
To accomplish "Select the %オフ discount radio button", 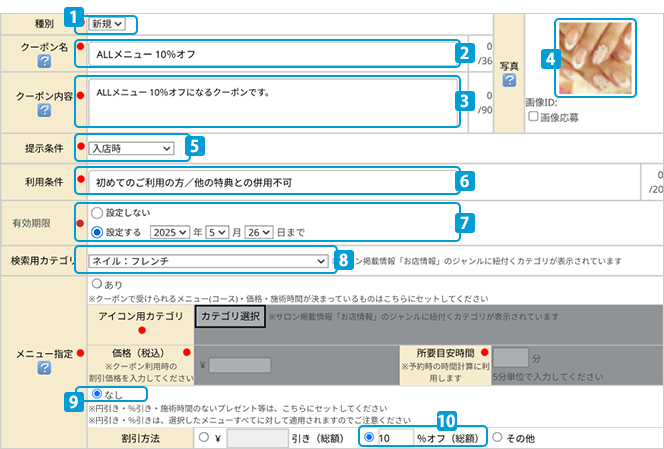I will (x=370, y=437).
